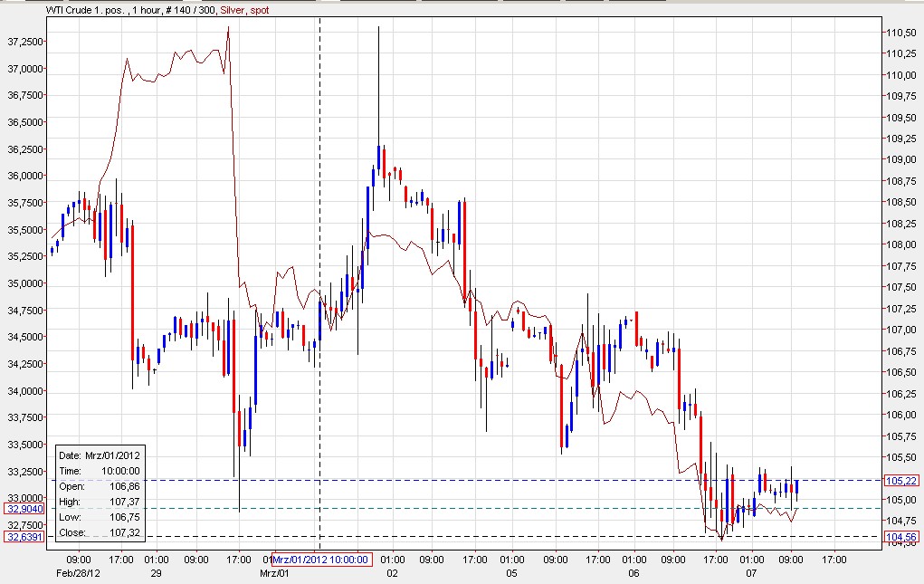Click the Mrz/01/2012 10:00:00 crosshair time label
The height and width of the screenshot is (584, 924).
(321, 560)
